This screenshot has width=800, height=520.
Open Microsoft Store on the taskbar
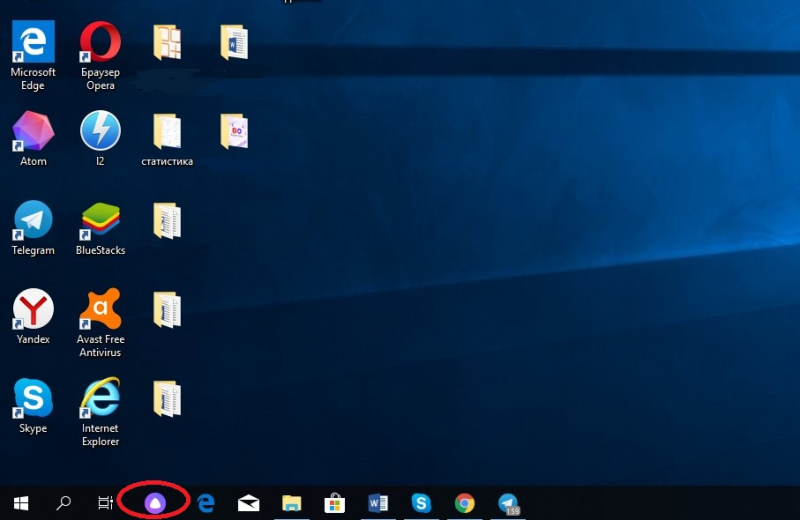tap(335, 503)
